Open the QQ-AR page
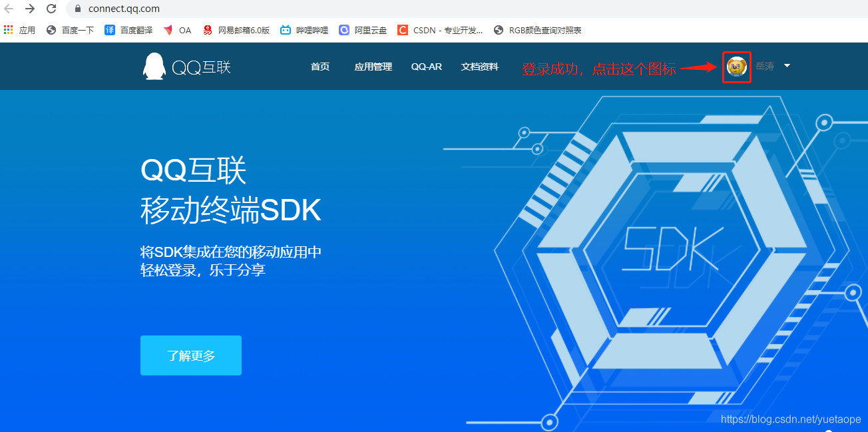Screen dimensions: 868x432 tap(426, 67)
